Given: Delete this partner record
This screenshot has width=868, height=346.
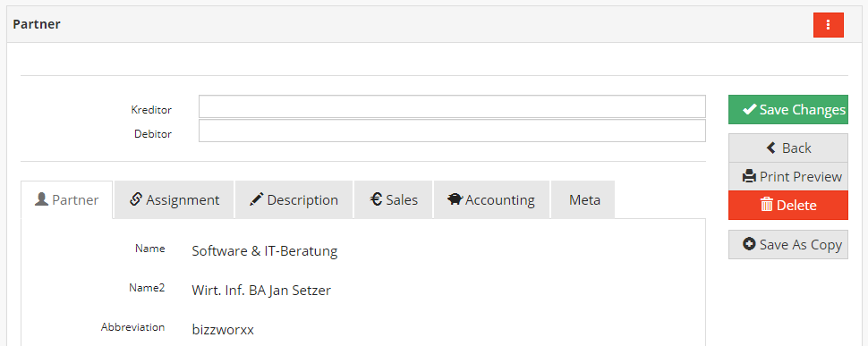Looking at the screenshot, I should pos(788,205).
